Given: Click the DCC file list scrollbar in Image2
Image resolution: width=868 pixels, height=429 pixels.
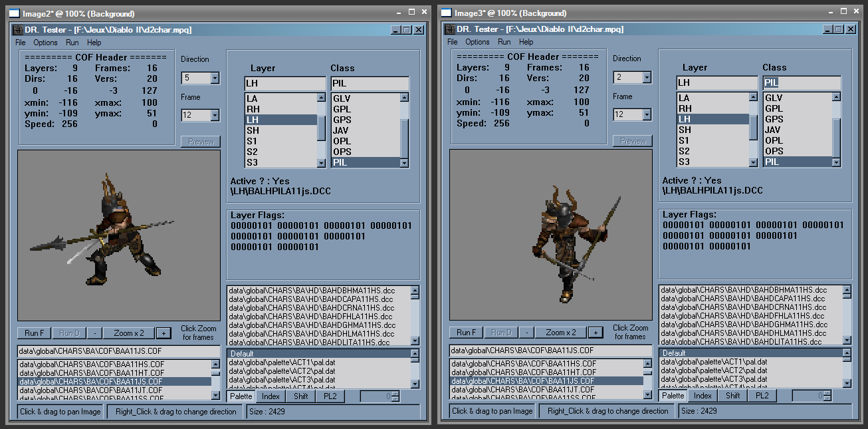Looking at the screenshot, I should (415, 316).
